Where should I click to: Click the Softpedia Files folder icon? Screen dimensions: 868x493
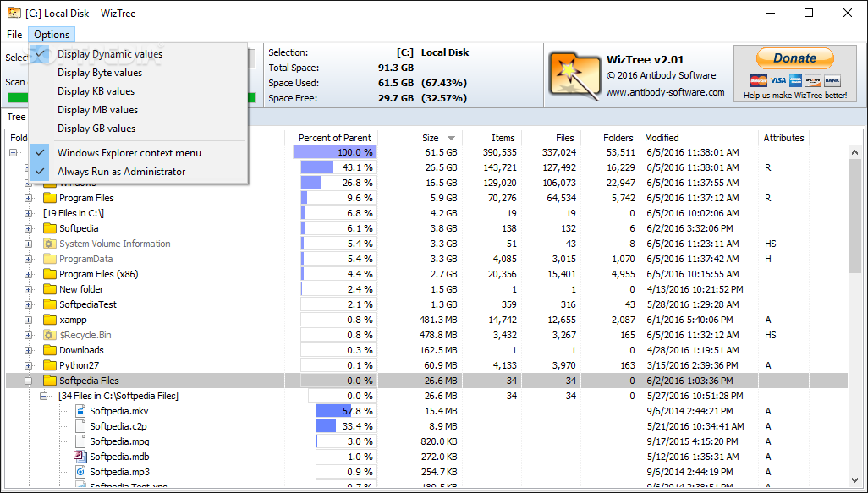[51, 381]
